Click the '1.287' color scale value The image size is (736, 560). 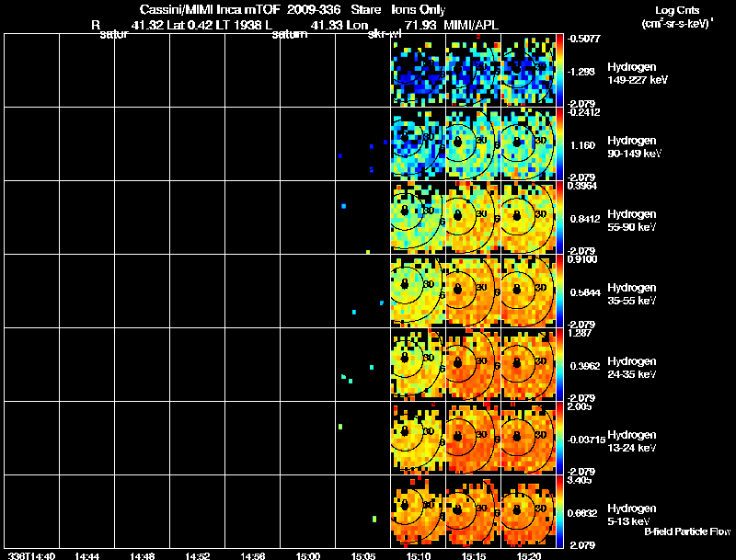[x=580, y=333]
